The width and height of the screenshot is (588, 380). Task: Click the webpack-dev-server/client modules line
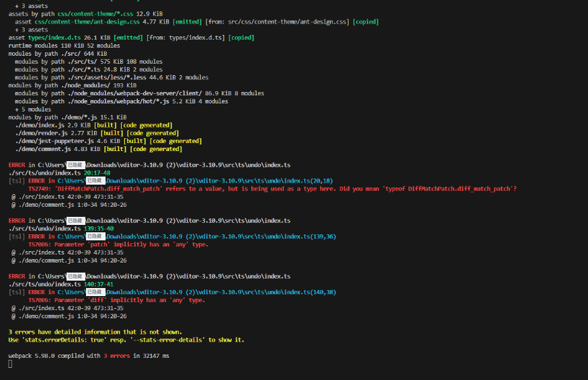(x=140, y=93)
